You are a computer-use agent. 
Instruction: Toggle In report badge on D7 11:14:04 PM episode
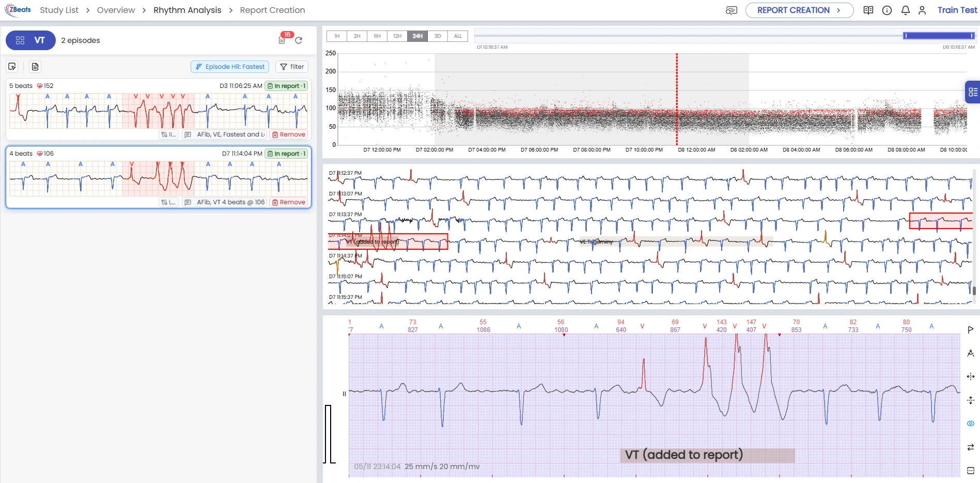click(286, 154)
